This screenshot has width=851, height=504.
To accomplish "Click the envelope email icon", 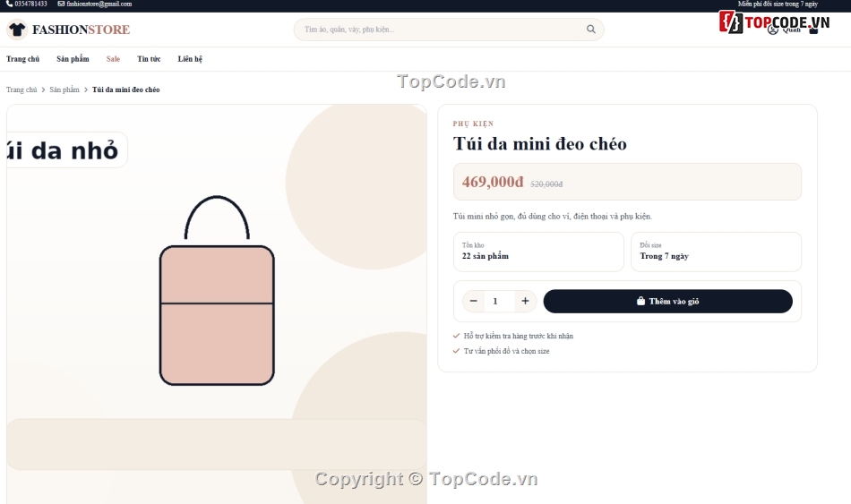I will (61, 4).
